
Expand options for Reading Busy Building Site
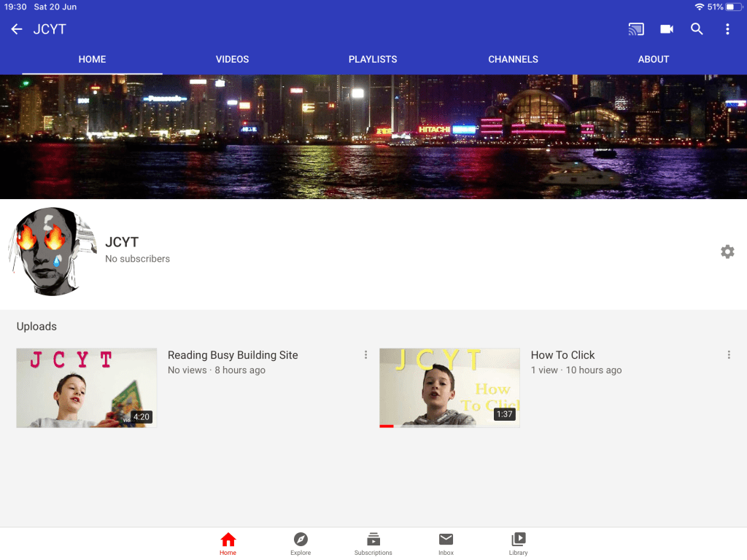[365, 355]
